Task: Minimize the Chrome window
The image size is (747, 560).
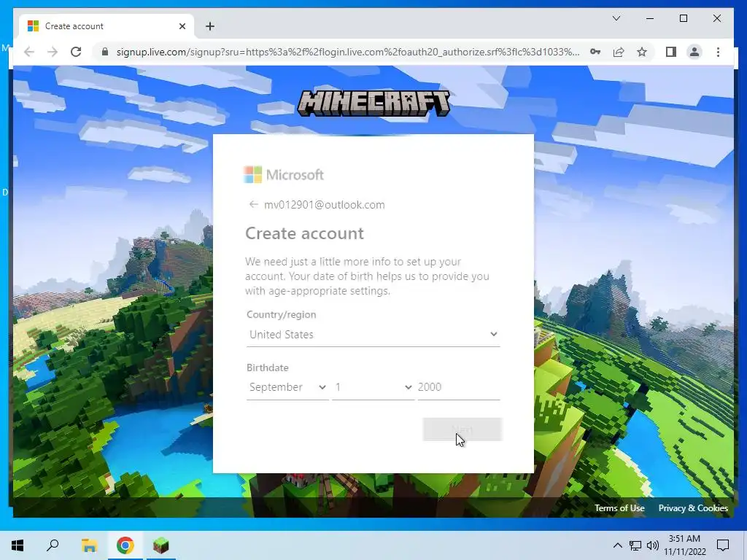Action: pyautogui.click(x=650, y=18)
